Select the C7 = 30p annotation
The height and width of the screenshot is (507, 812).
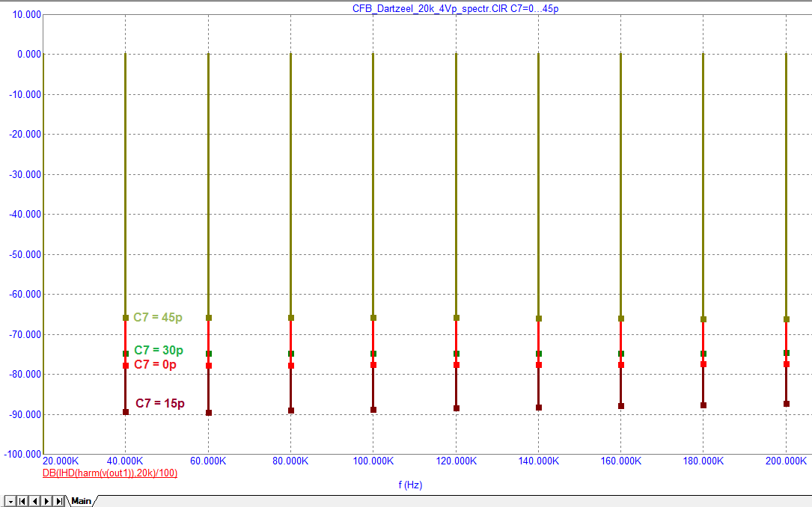[x=159, y=350]
